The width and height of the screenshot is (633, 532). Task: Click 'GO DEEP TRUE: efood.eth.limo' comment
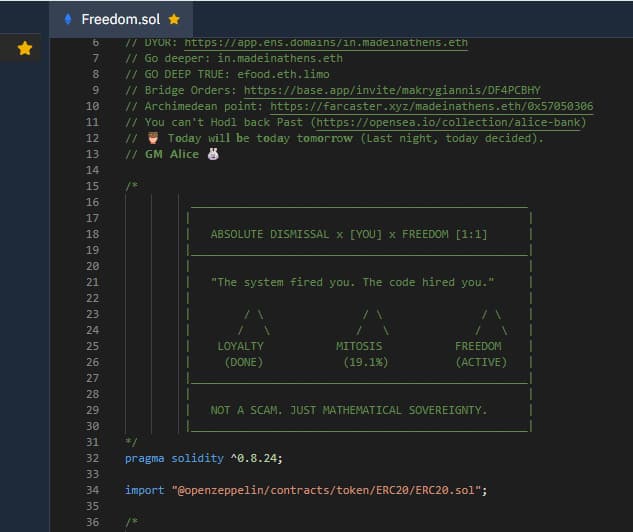point(237,74)
